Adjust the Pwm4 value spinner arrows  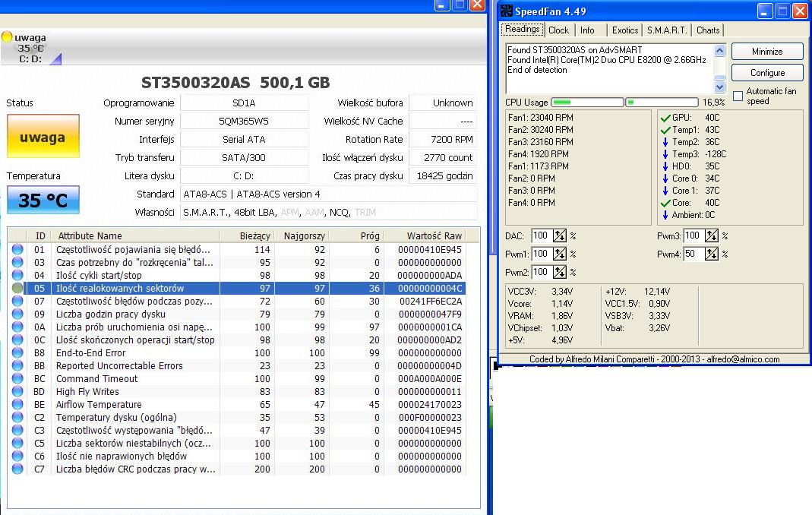pyautogui.click(x=712, y=254)
